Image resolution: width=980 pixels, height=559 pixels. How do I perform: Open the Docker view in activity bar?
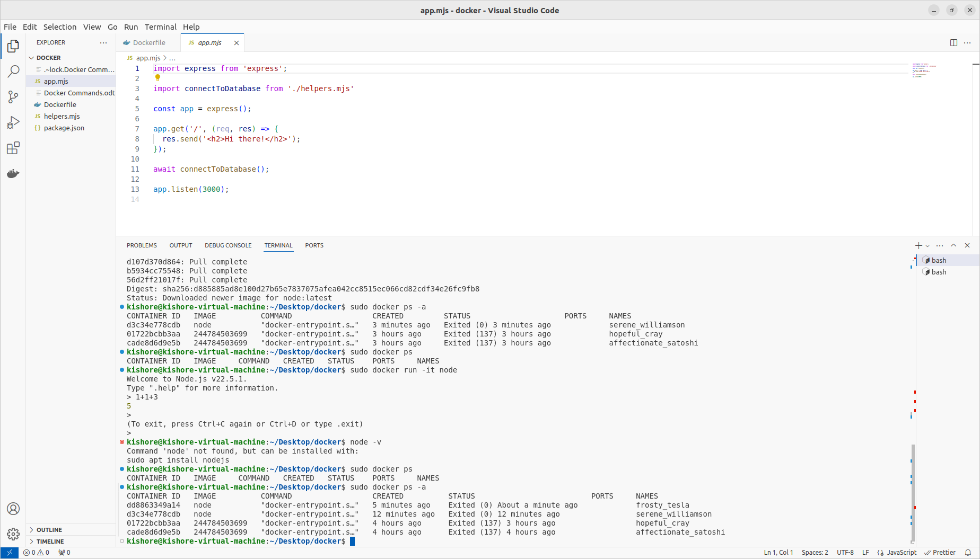[x=13, y=174]
